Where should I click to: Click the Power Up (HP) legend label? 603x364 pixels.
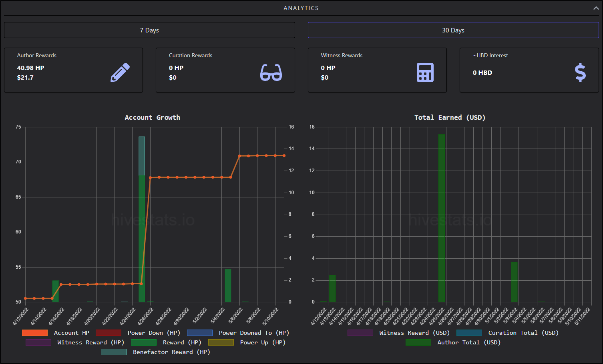[x=263, y=342]
